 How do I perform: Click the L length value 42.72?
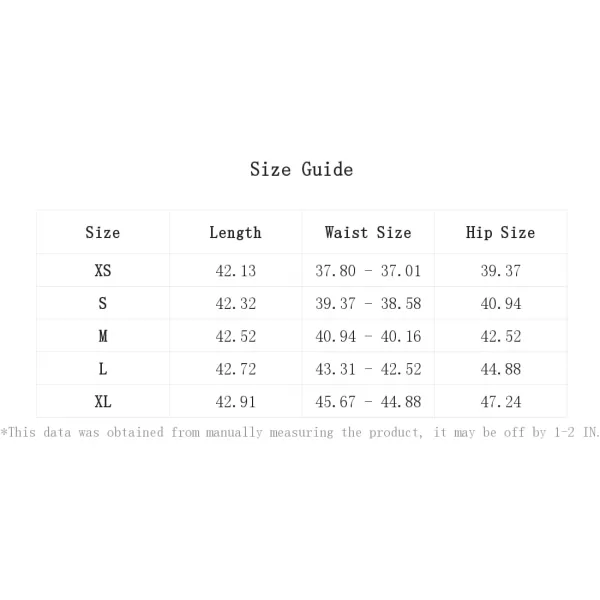235,369
